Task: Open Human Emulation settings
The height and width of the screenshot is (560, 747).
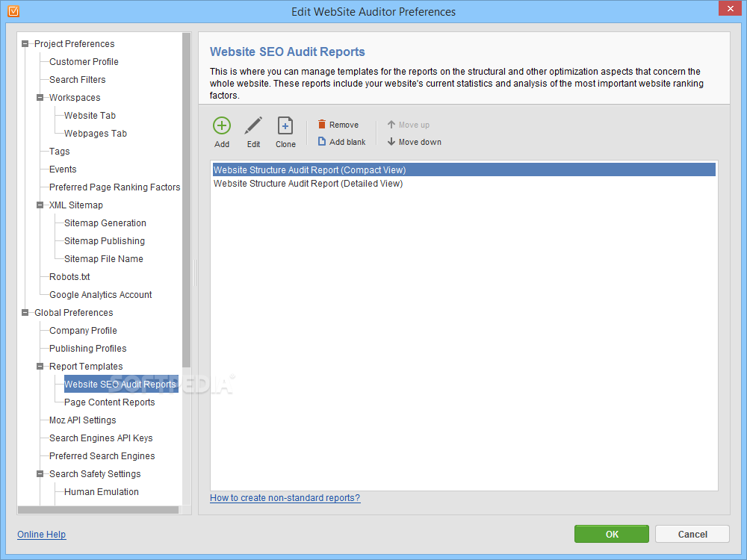Action: (101, 492)
